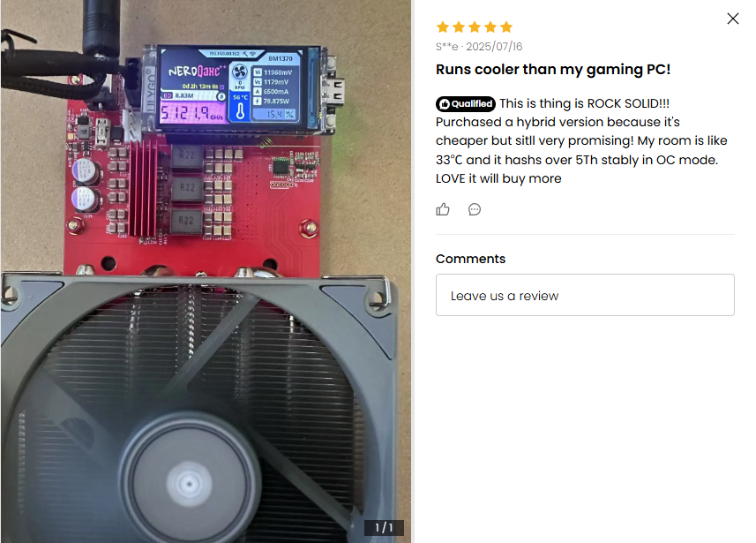
Task: Click the 1/1 image counter
Action: pyautogui.click(x=384, y=528)
